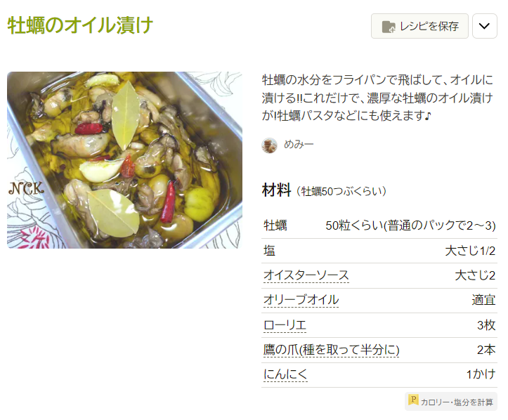The width and height of the screenshot is (508, 420).
Task: Click カロリー・塩分を計算 button
Action: (450, 402)
